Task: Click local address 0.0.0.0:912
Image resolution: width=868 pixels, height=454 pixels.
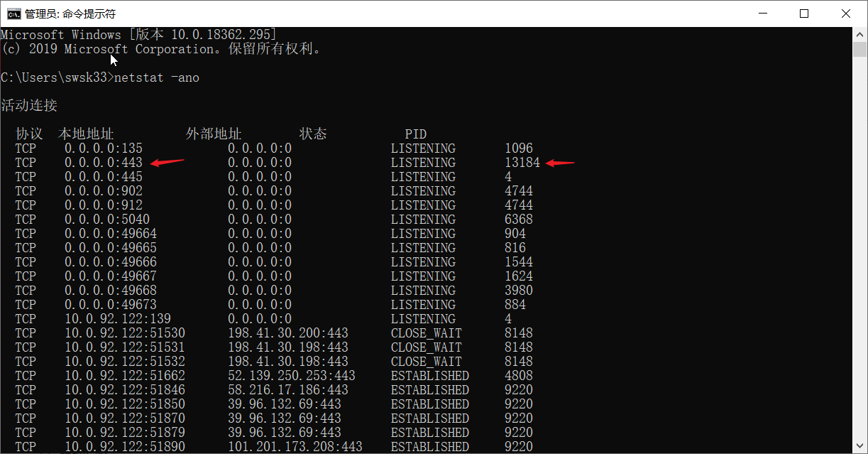Action: click(x=104, y=205)
